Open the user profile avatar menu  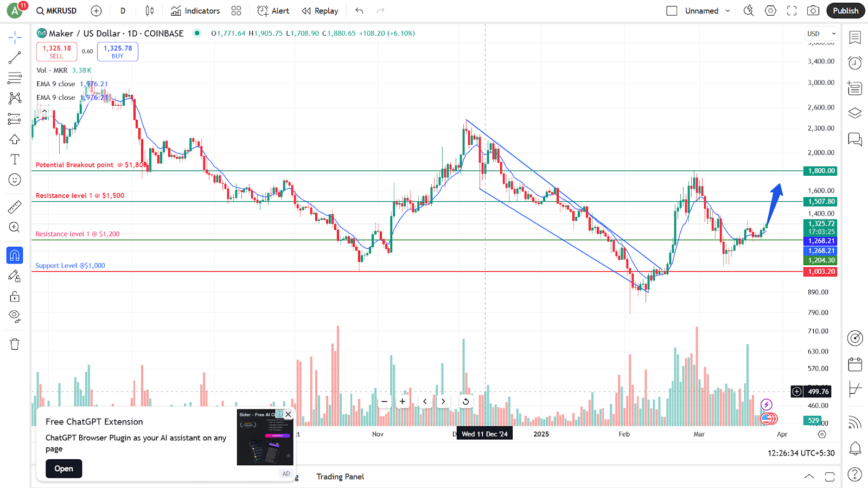(x=15, y=10)
